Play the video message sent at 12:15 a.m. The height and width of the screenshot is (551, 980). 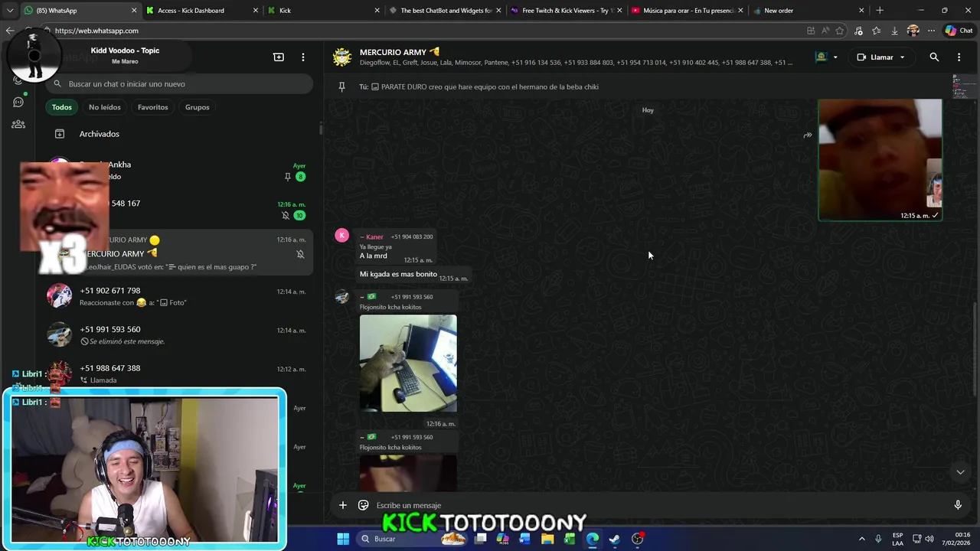(880, 159)
